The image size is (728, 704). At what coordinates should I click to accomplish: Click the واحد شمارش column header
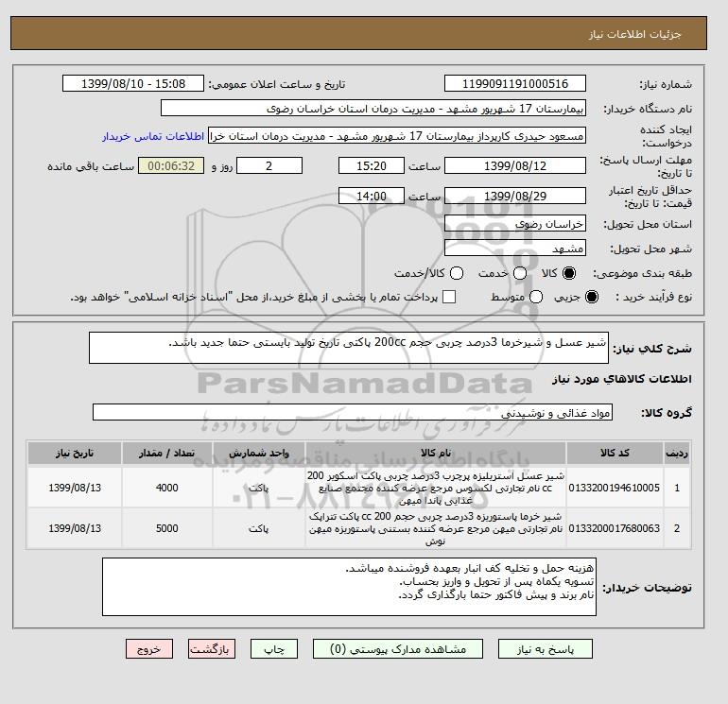(x=259, y=453)
